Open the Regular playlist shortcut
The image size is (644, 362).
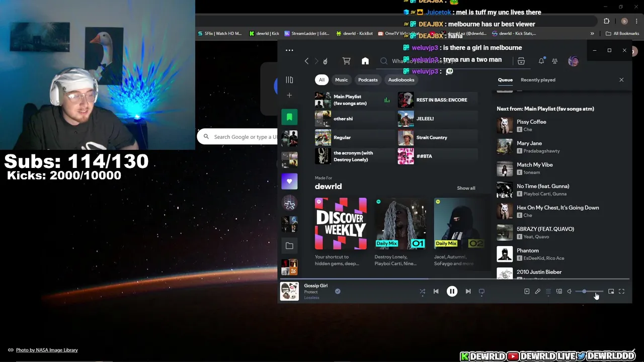coord(354,137)
